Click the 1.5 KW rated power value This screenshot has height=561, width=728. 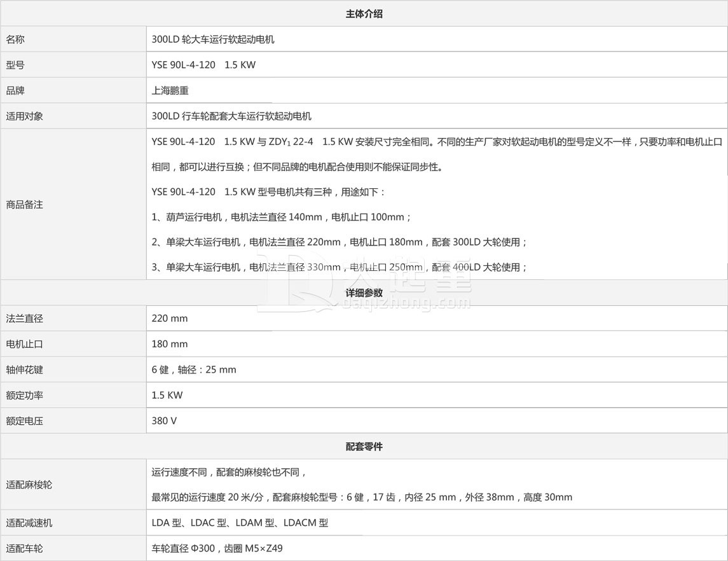click(x=167, y=395)
